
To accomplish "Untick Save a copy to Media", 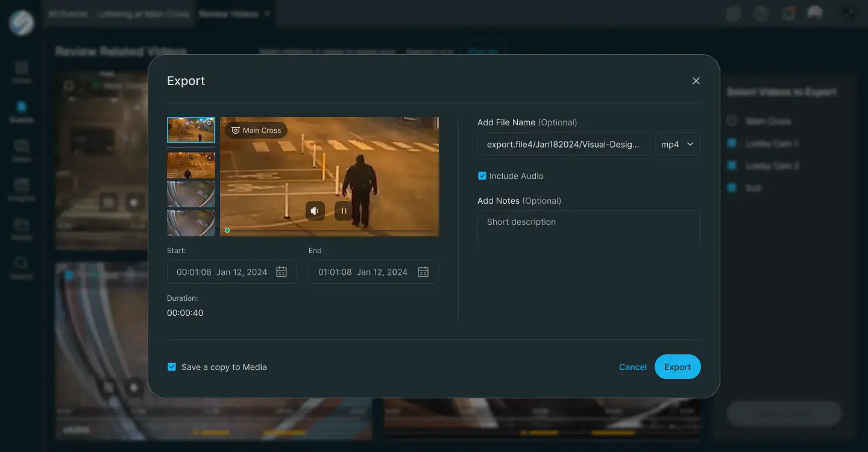I will click(172, 366).
